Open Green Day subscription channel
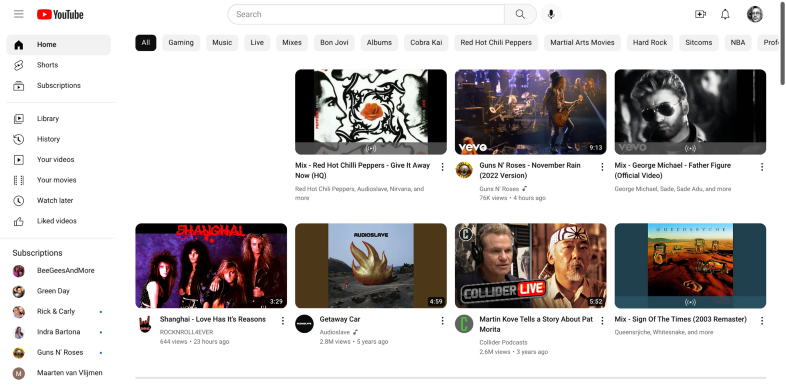The width and height of the screenshot is (786, 388). [59, 291]
